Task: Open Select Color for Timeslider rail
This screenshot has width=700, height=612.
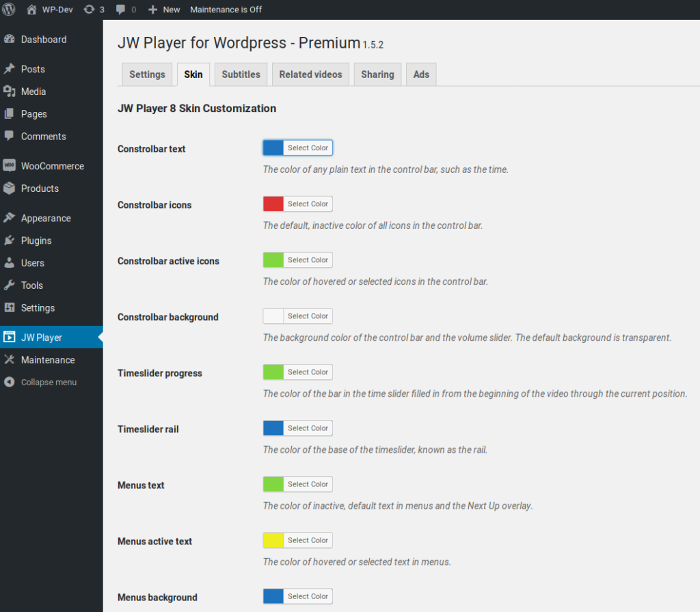Action: (x=308, y=428)
